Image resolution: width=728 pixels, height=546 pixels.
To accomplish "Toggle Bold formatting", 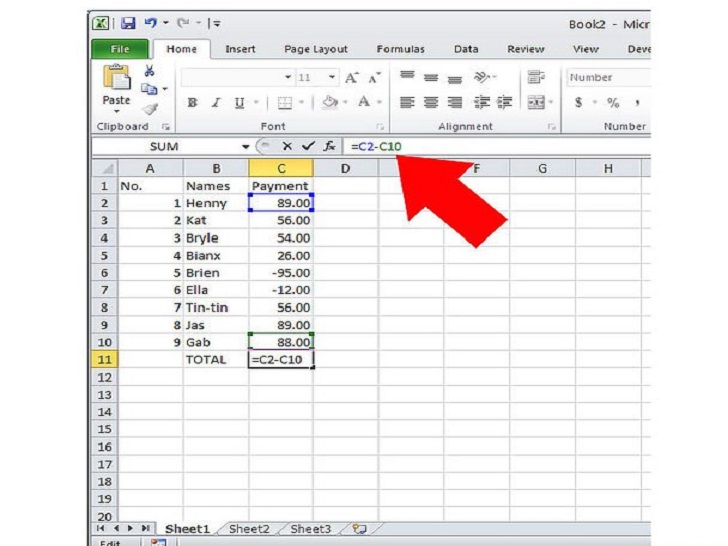I will pos(192,102).
